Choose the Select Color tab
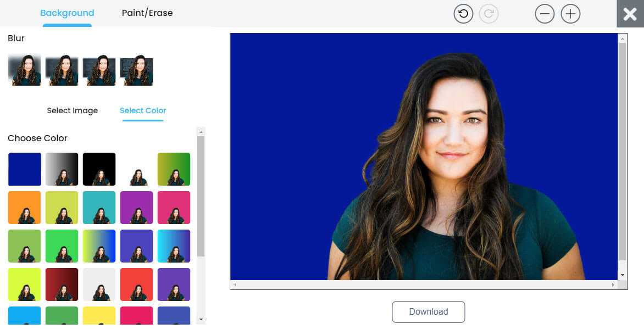Viewport: 644px width, 329px height. coord(143,110)
